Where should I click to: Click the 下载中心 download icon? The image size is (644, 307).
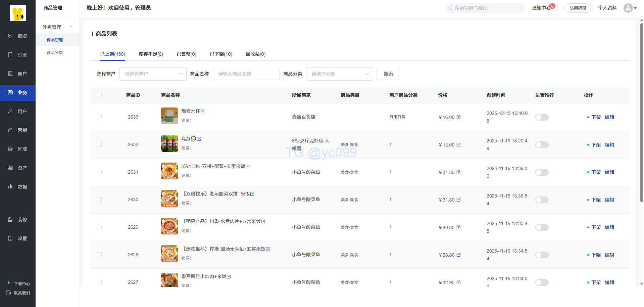coord(8,283)
